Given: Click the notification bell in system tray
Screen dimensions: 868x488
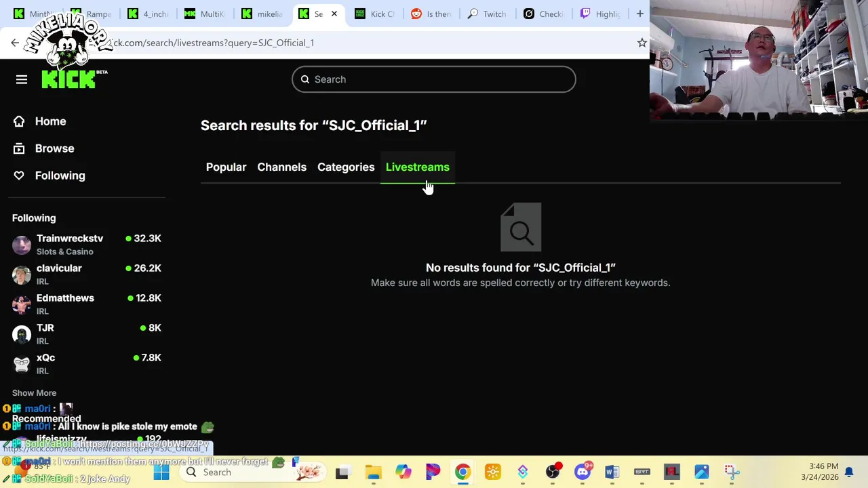Looking at the screenshot, I should pos(848,472).
